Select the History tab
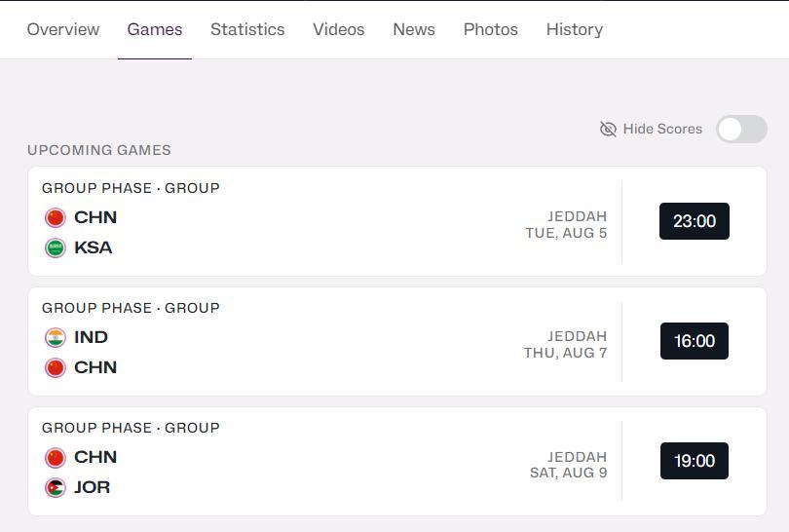The image size is (789, 532). [575, 29]
